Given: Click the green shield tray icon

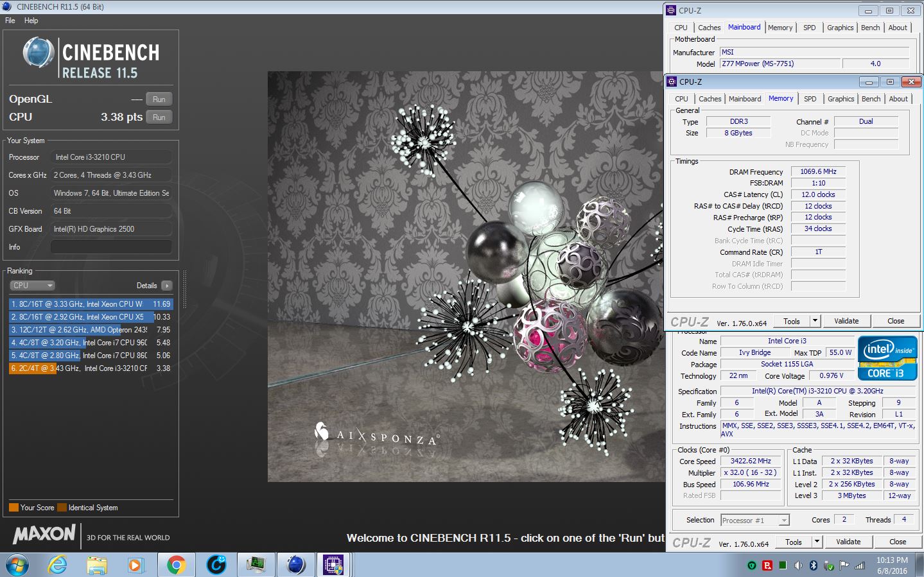Looking at the screenshot, I should 751,565.
